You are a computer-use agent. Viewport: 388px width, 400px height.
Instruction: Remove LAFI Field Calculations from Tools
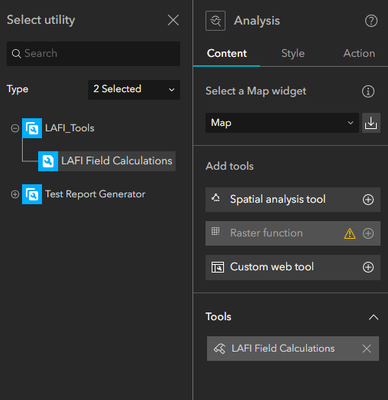(367, 349)
